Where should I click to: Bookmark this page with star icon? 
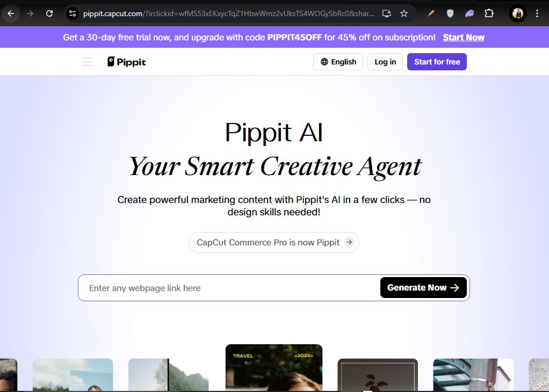point(404,13)
